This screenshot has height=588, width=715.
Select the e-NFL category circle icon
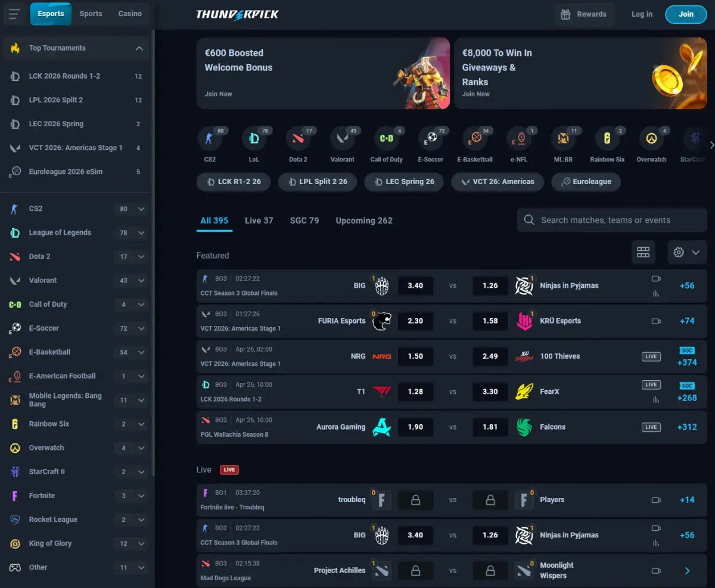[x=519, y=138]
